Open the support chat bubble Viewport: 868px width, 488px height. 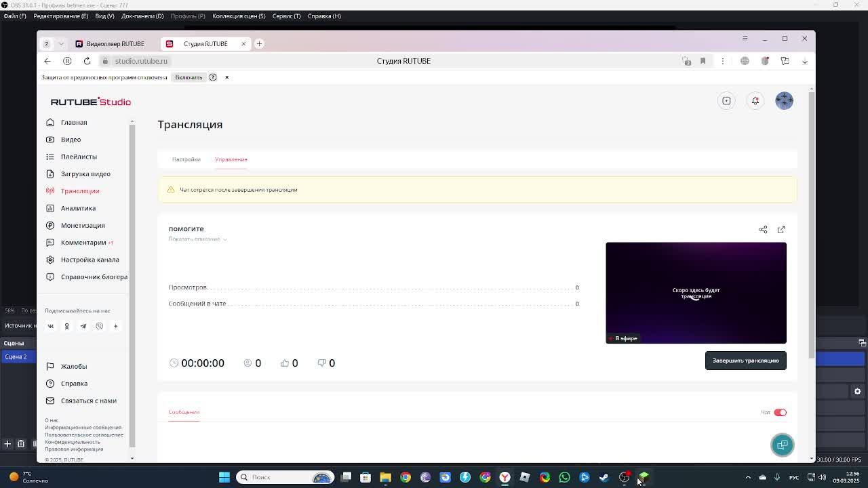[783, 445]
